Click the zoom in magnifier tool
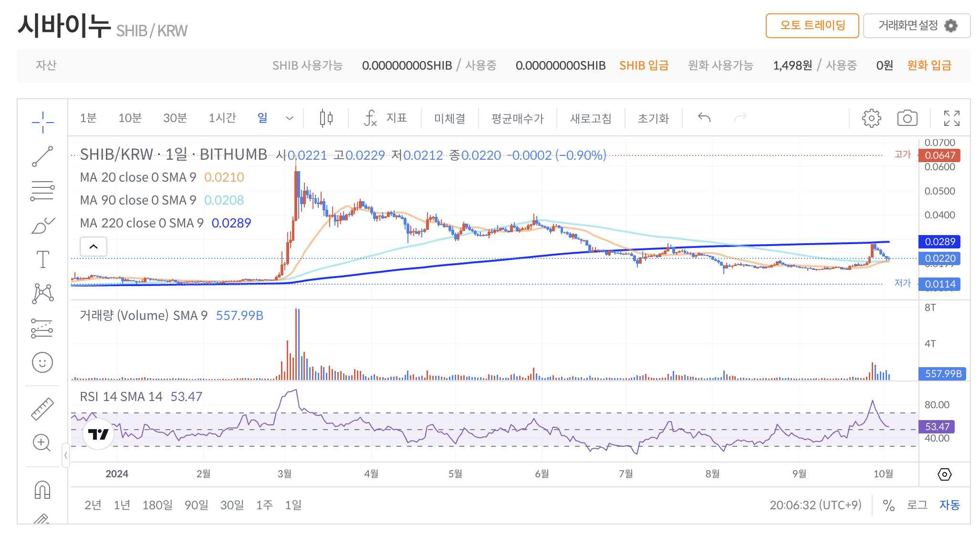The image size is (980, 535). (42, 443)
